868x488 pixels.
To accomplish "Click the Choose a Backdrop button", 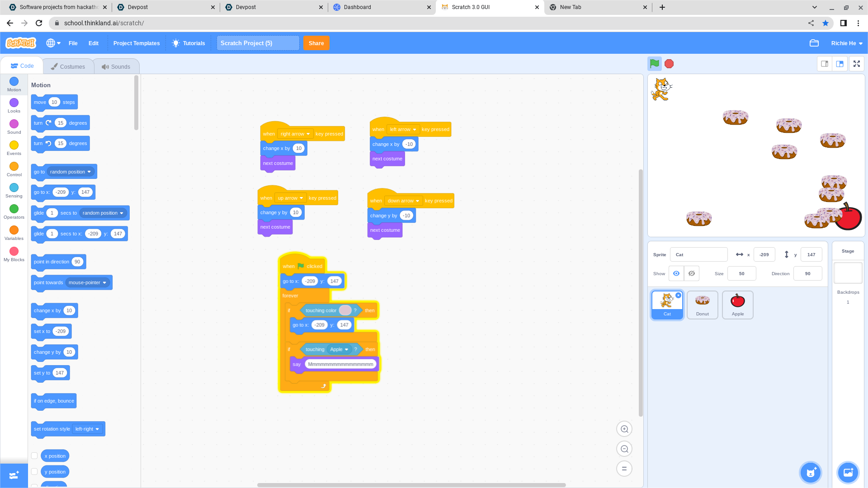I will coord(848,473).
